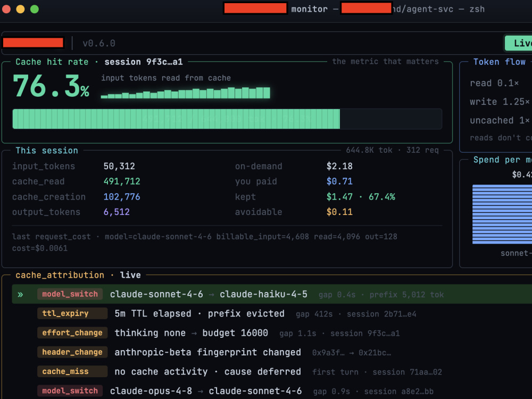Screen dimensions: 532x399
Task: Click the cache_attribution · live header
Action: click(x=78, y=275)
